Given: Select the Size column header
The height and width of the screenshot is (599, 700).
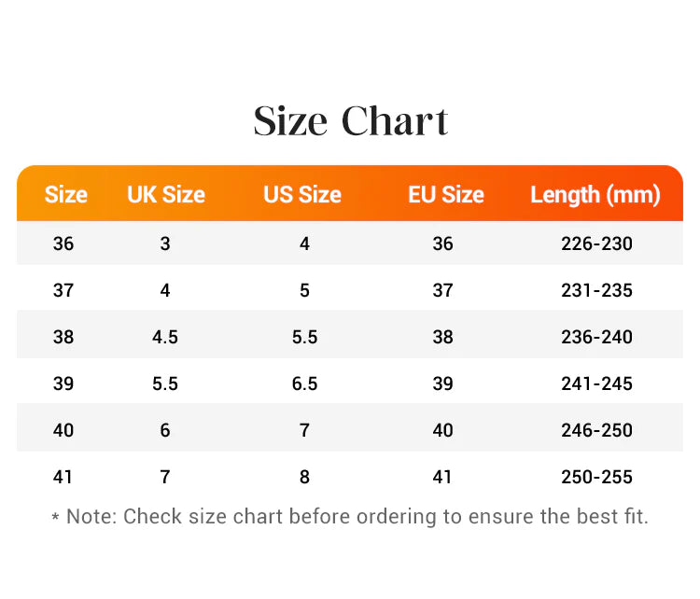Looking at the screenshot, I should point(66,195).
